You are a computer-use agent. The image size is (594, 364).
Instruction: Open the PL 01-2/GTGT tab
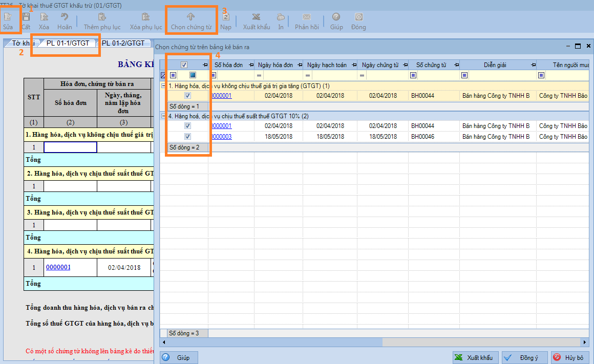click(123, 43)
